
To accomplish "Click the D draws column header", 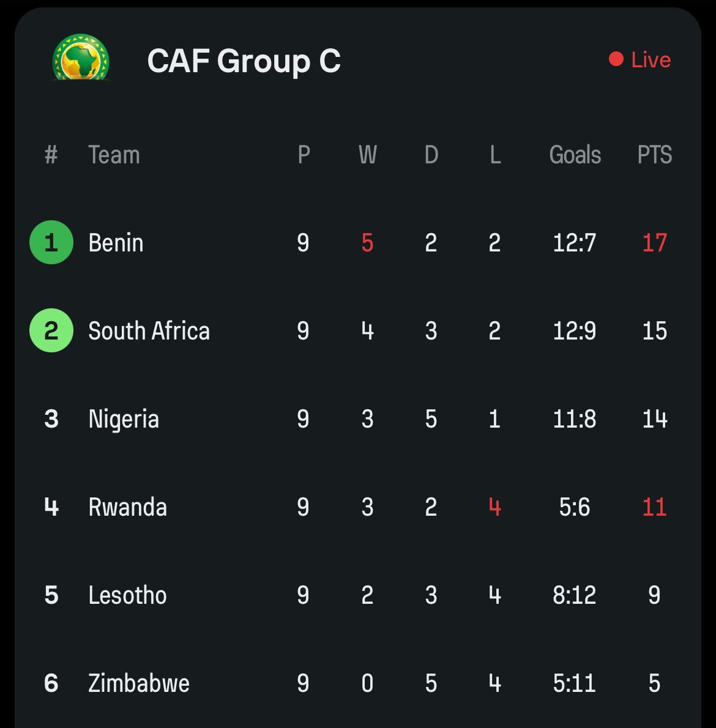I will pos(431,155).
